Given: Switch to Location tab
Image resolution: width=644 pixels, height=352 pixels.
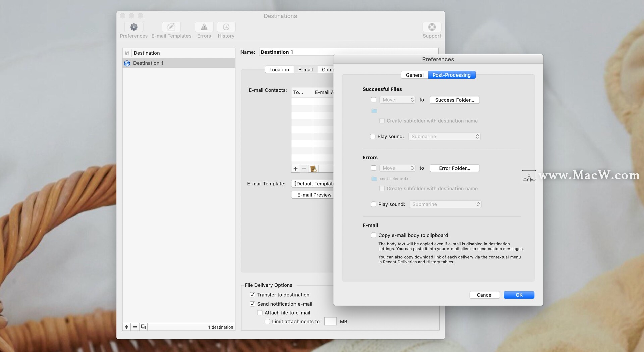Looking at the screenshot, I should click(279, 69).
